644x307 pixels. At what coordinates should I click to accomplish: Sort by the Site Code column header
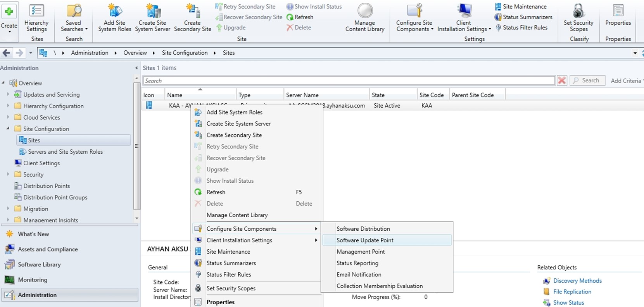[433, 95]
